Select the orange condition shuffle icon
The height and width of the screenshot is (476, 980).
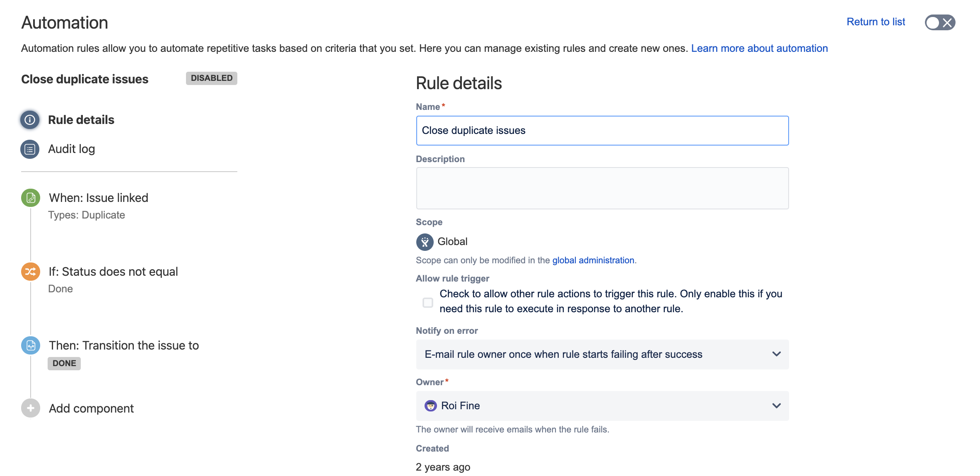[31, 272]
